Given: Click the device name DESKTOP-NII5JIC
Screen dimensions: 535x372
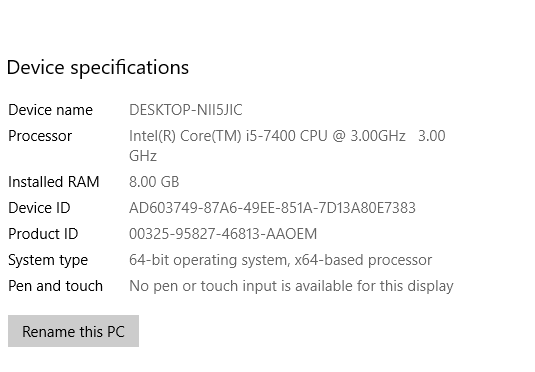Looking at the screenshot, I should 186,110.
